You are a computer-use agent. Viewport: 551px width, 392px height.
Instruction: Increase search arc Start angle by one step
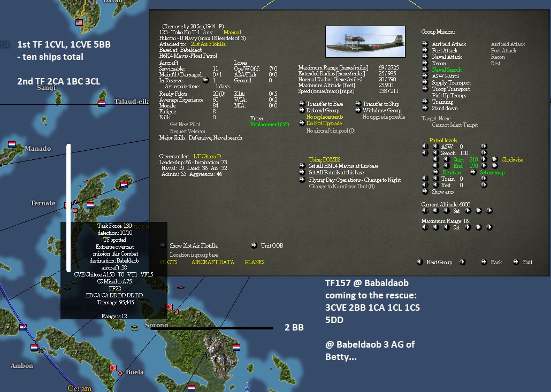click(x=484, y=159)
